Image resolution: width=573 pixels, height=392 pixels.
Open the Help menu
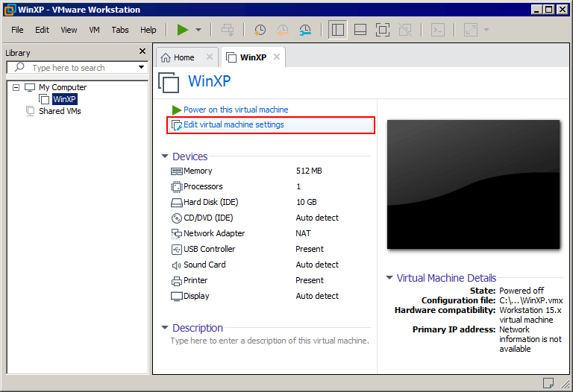pos(148,30)
